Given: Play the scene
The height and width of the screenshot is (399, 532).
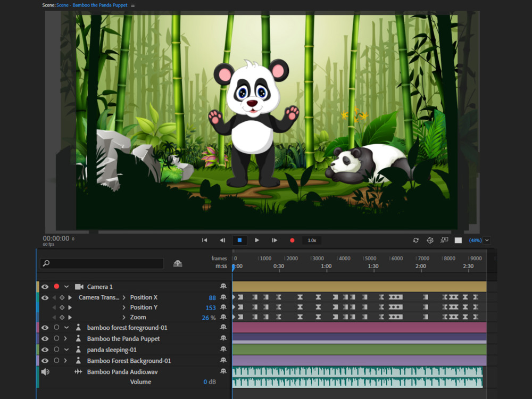Looking at the screenshot, I should tap(257, 240).
